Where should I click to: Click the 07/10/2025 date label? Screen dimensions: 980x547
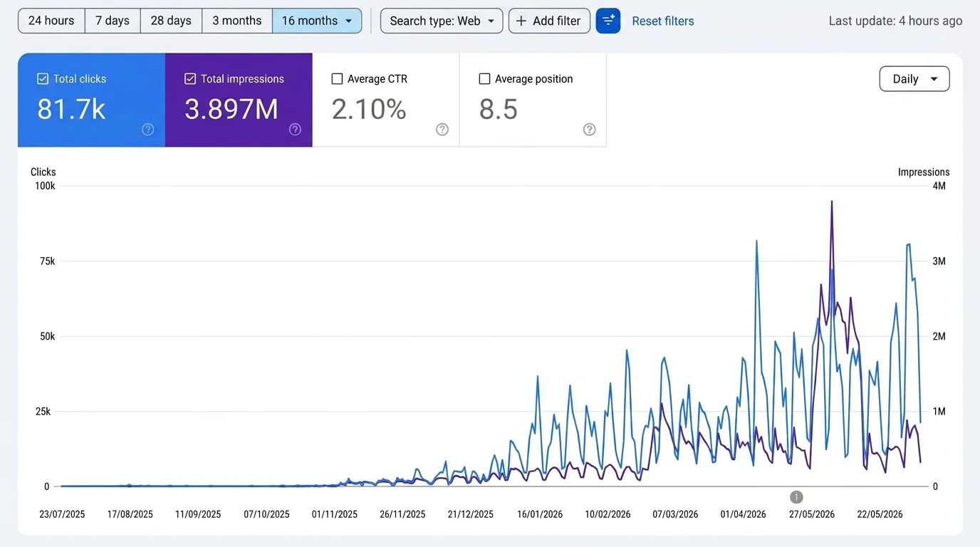(266, 514)
